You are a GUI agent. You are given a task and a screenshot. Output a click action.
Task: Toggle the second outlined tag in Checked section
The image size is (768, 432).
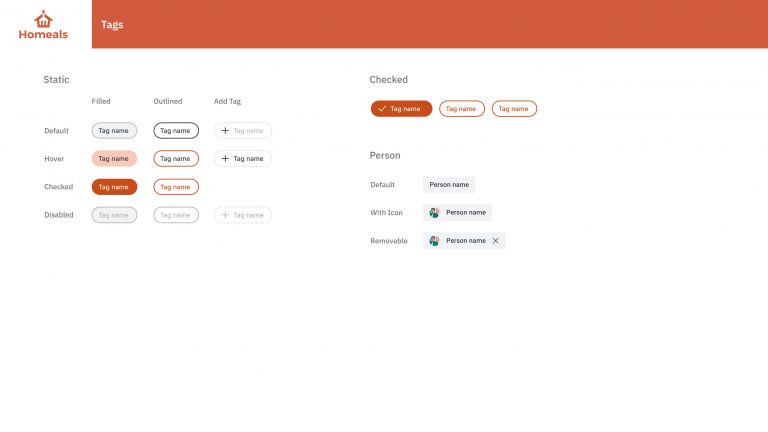(x=462, y=109)
